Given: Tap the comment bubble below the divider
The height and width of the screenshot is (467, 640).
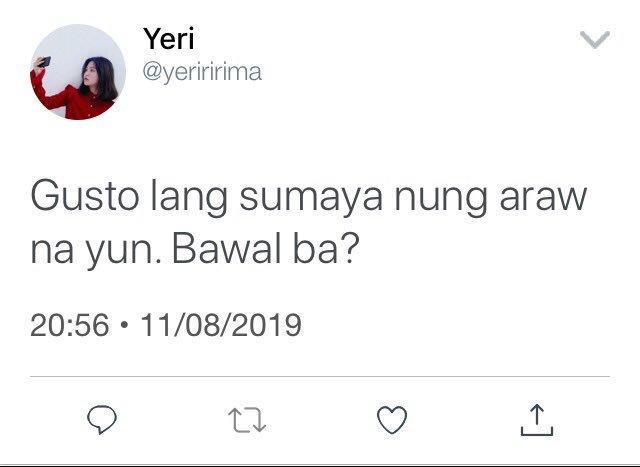Looking at the screenshot, I should click(102, 419).
